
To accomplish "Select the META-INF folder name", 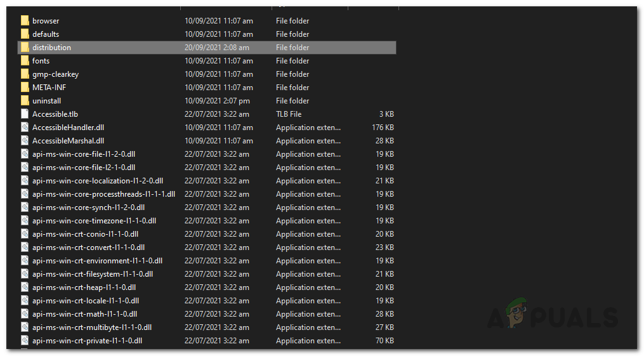I will point(49,88).
